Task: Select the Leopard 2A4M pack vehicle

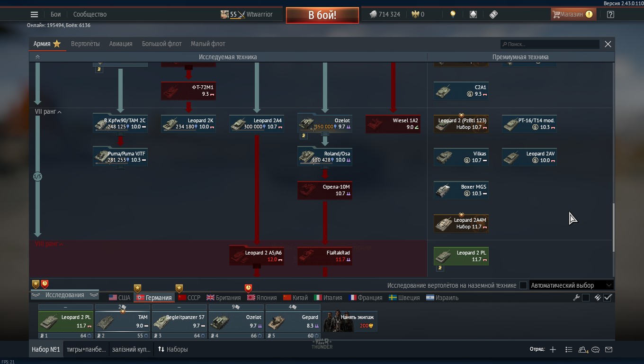Action: [x=461, y=223]
